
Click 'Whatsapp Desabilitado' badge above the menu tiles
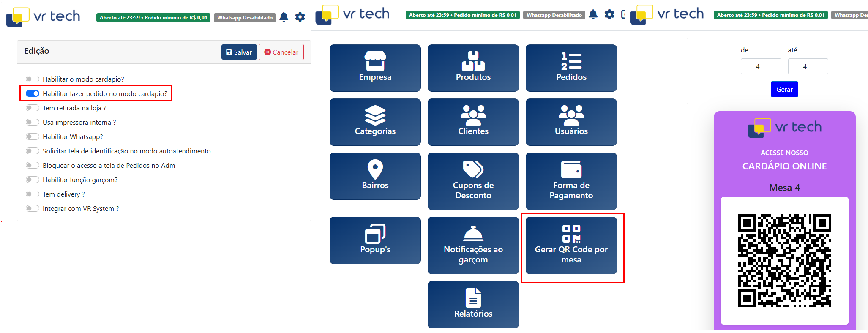554,15
